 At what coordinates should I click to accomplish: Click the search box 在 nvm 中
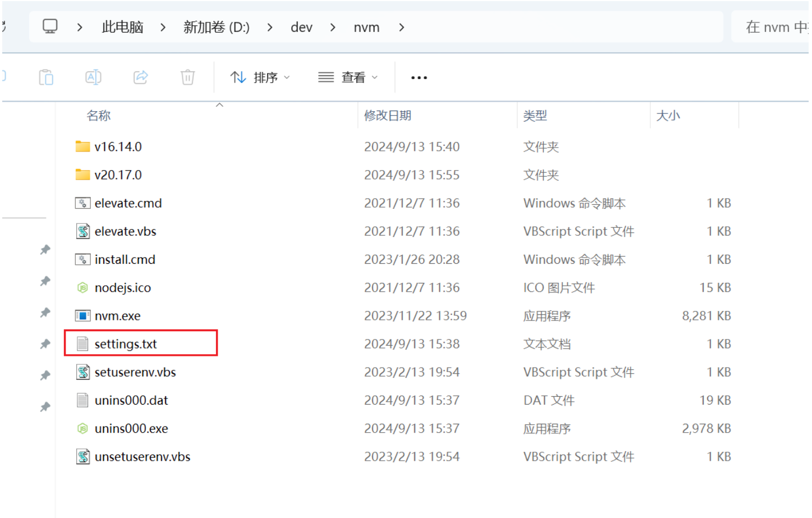[772, 27]
